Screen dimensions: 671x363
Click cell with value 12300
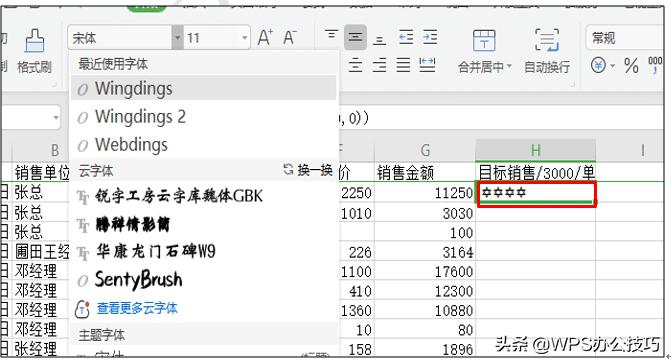pyautogui.click(x=425, y=291)
